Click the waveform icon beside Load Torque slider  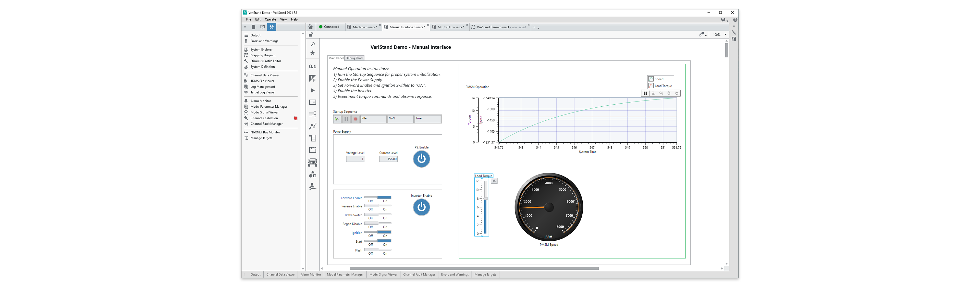pos(494,181)
